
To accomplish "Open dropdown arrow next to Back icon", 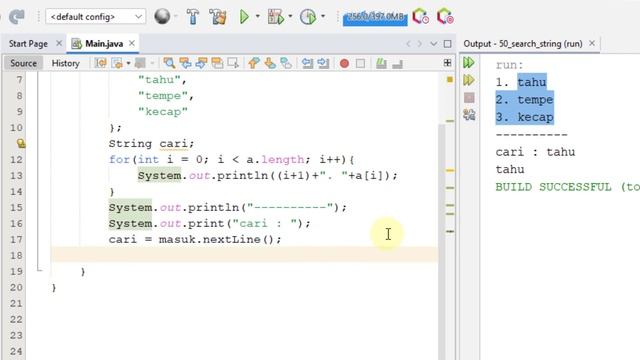I will pyautogui.click(x=128, y=63).
